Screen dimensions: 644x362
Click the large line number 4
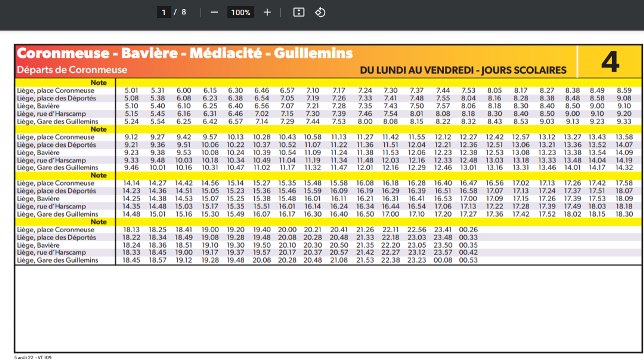[610, 62]
